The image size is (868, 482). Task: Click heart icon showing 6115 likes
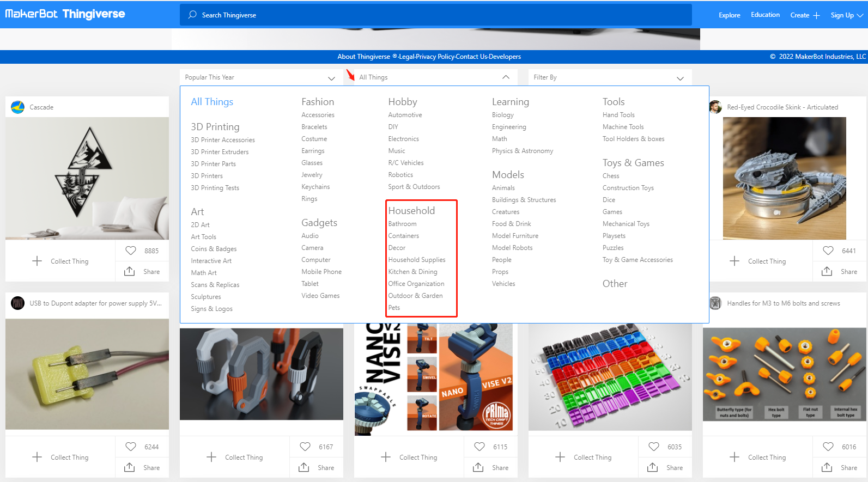(479, 447)
